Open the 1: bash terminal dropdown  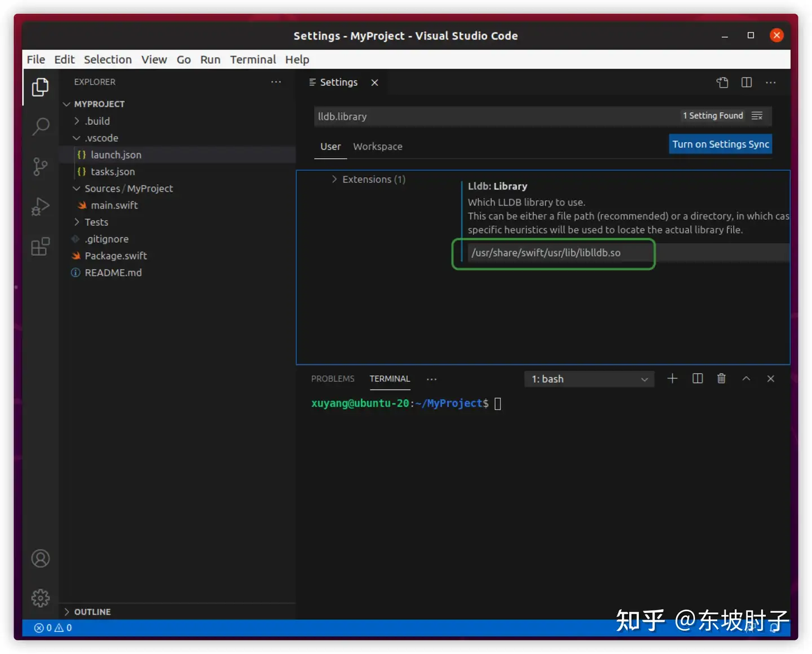point(589,379)
